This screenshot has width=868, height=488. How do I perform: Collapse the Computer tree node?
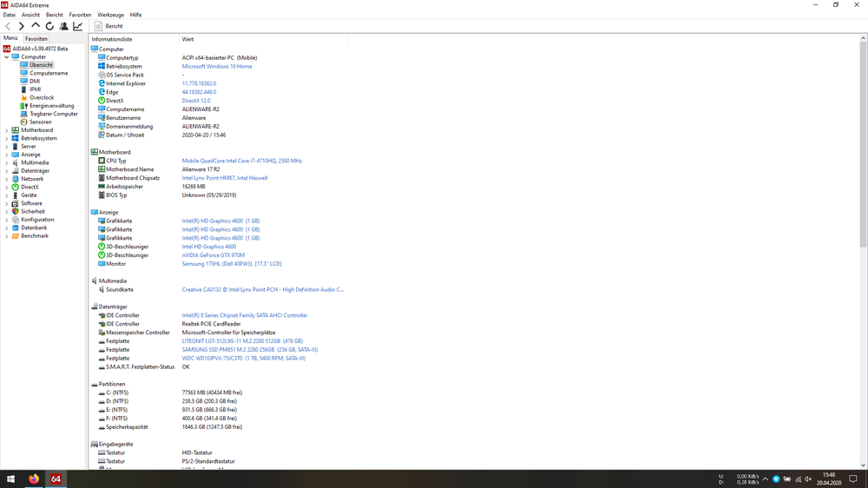coord(6,57)
